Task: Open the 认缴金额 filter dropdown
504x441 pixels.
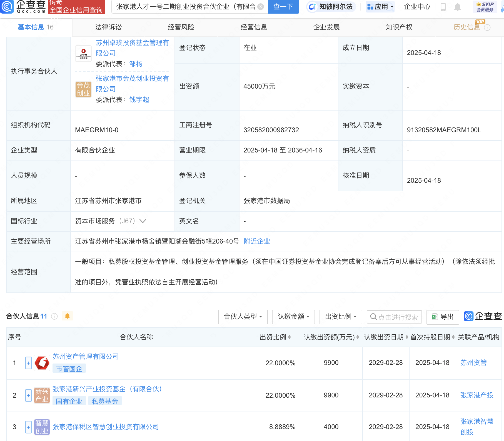Action: click(x=293, y=317)
